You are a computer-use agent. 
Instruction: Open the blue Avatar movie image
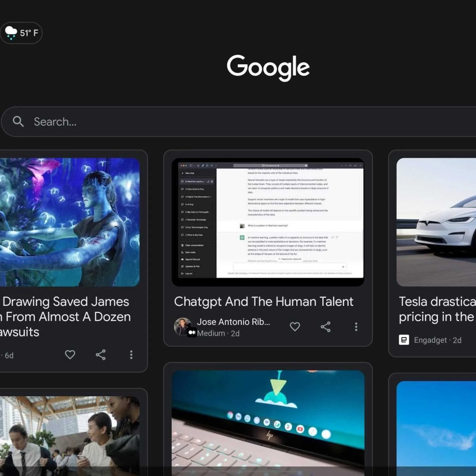coord(69,222)
